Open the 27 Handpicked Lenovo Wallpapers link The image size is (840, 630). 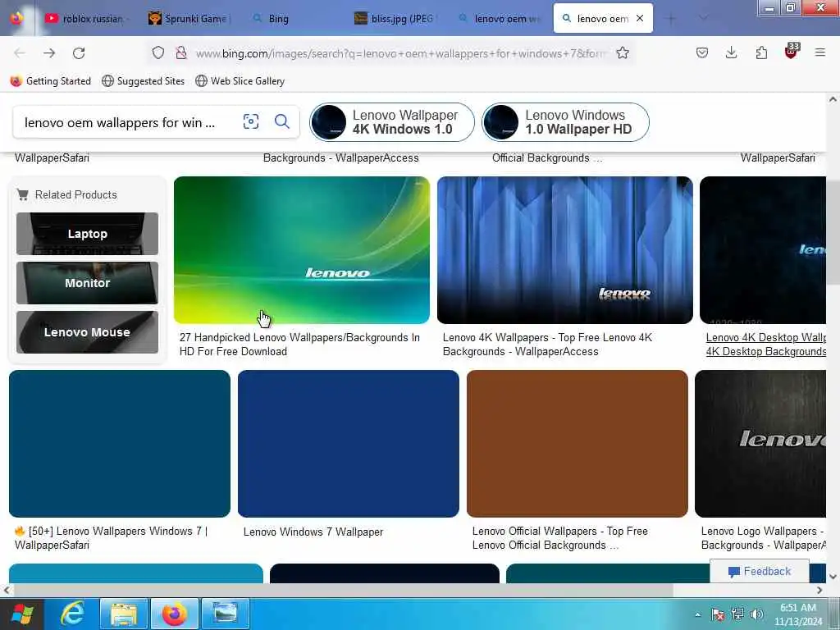click(299, 345)
